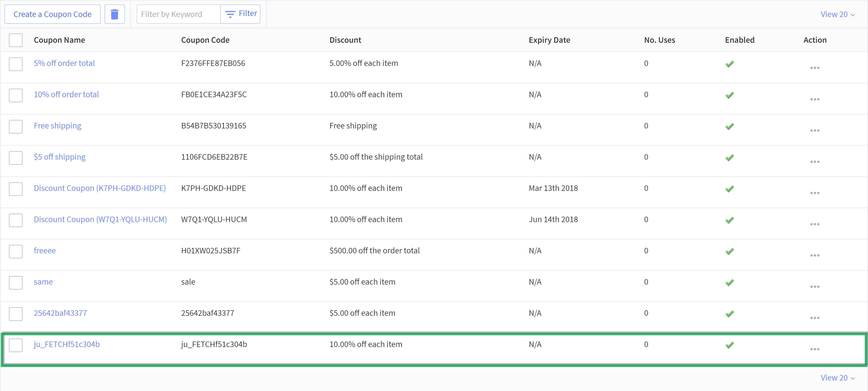Open action menu for 5% off order total
The image size is (868, 391).
pos(814,68)
